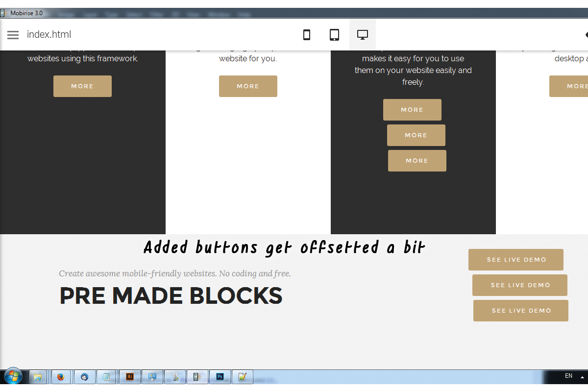588x392 pixels.
Task: Click the middle MORE button in the third column
Action: pyautogui.click(x=416, y=135)
